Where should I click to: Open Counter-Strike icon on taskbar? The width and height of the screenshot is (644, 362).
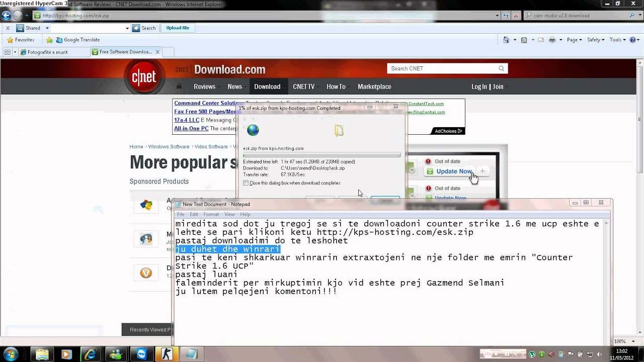(167, 354)
